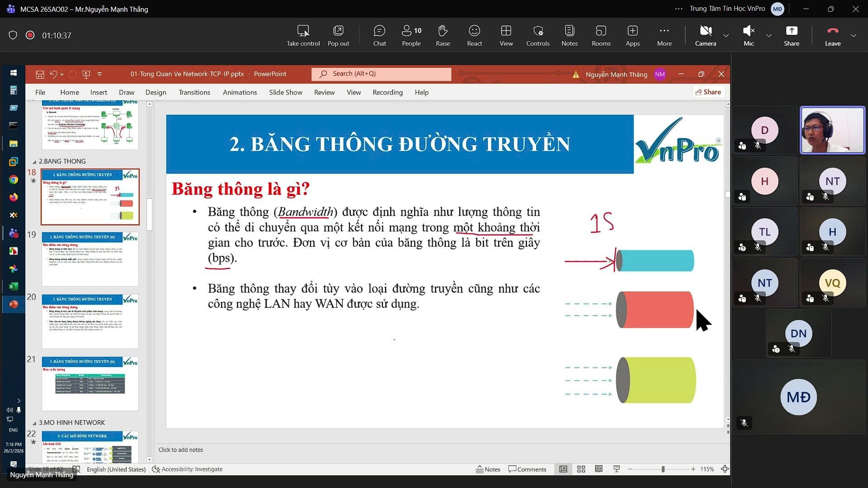Click the Apps plus icon
Screen dimensions: 868x488
pyautogui.click(x=632, y=35)
